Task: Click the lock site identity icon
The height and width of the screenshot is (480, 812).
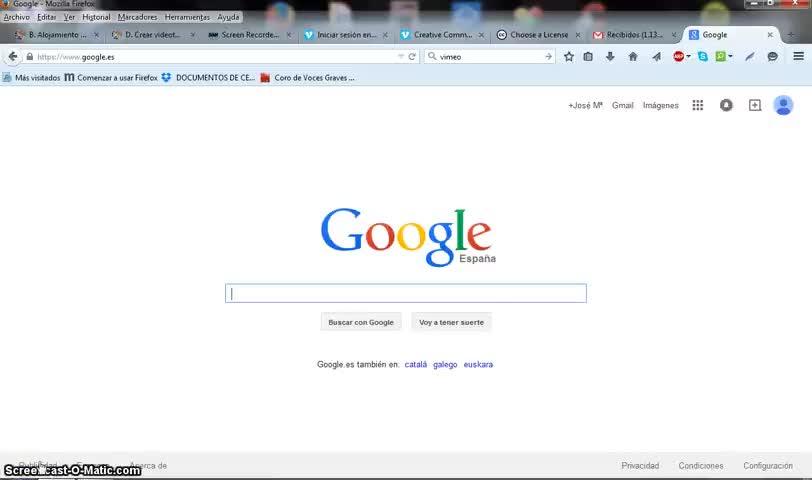Action: coord(30,56)
